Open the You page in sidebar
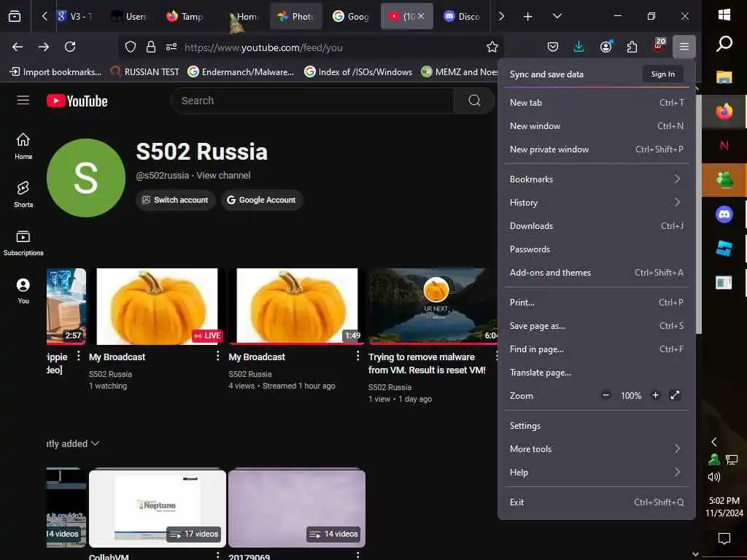 click(x=23, y=291)
